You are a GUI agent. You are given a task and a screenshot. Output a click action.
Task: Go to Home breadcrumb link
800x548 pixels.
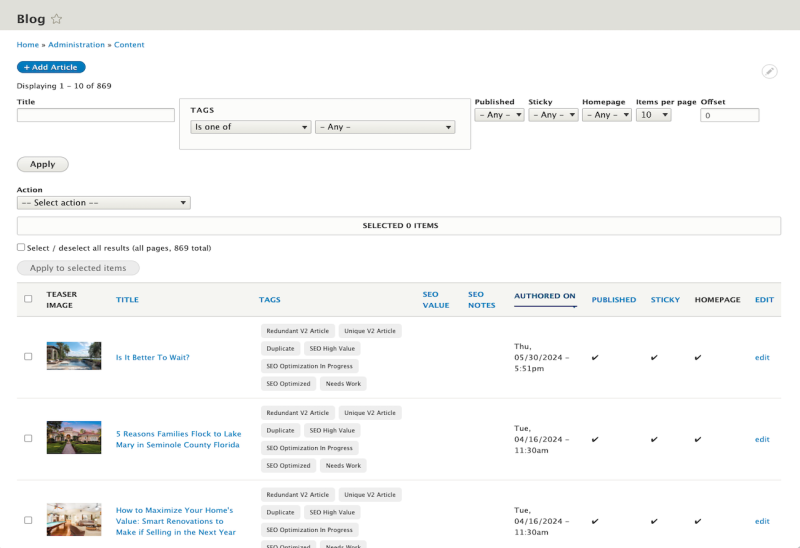(28, 44)
